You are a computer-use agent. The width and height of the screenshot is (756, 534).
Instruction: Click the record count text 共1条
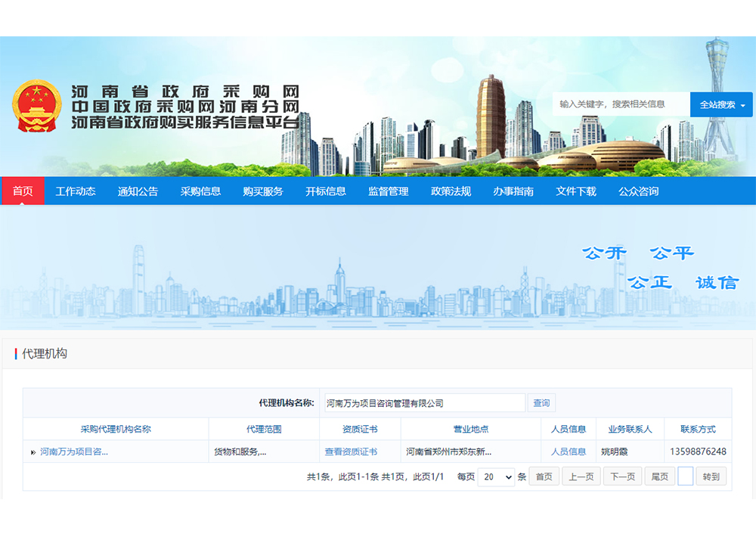pos(318,477)
